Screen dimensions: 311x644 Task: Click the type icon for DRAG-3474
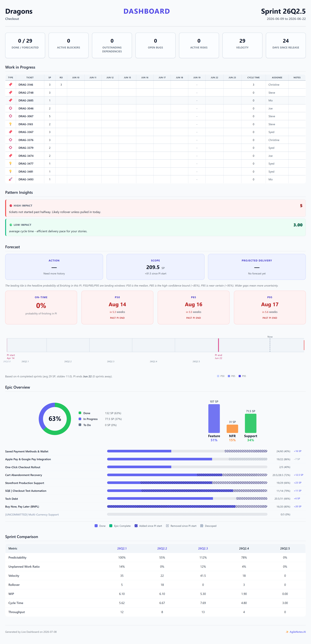(10, 155)
